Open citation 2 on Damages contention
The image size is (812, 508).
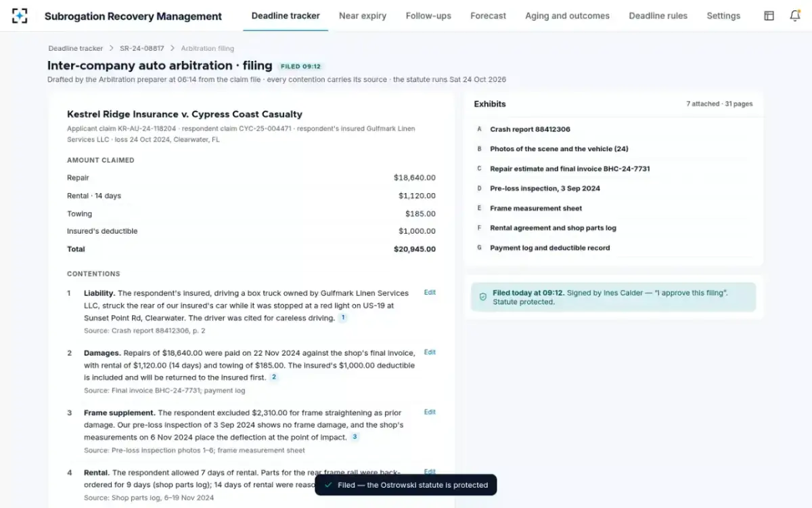[x=274, y=377]
